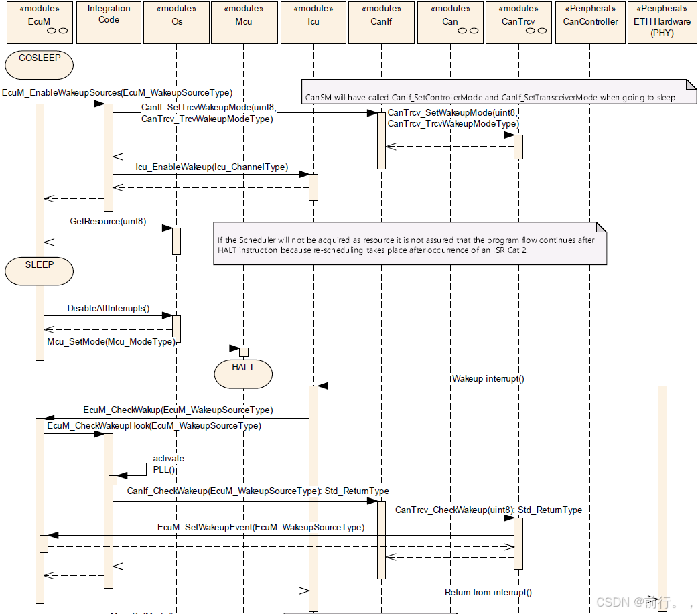Click the EcuM_EnableWakeupSources message label
Screen dimensions: 700x614
[117, 93]
